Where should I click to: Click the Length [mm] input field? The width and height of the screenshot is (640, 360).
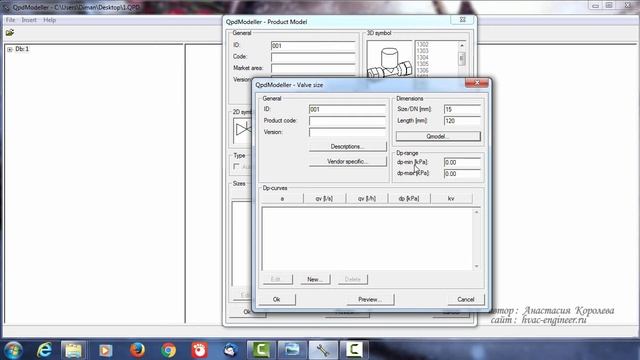(x=462, y=121)
